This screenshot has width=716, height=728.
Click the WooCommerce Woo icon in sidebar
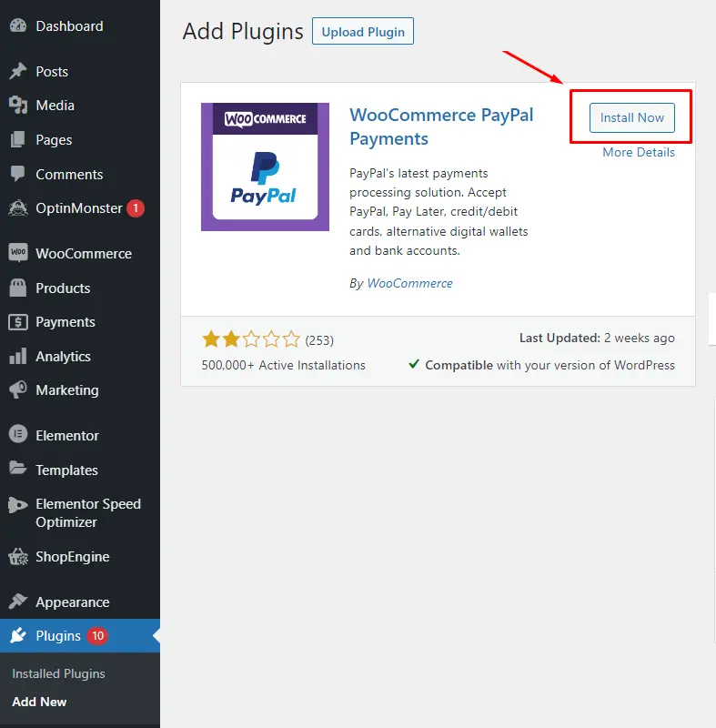coord(18,253)
